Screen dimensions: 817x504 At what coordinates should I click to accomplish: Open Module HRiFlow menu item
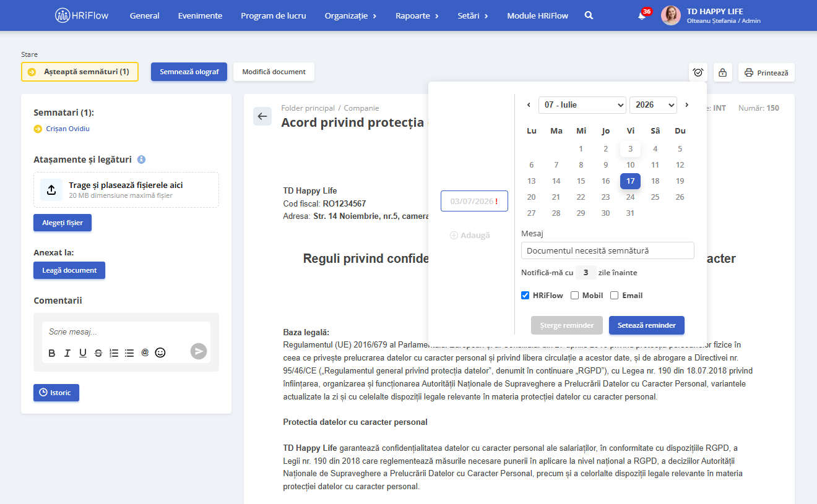pyautogui.click(x=537, y=15)
